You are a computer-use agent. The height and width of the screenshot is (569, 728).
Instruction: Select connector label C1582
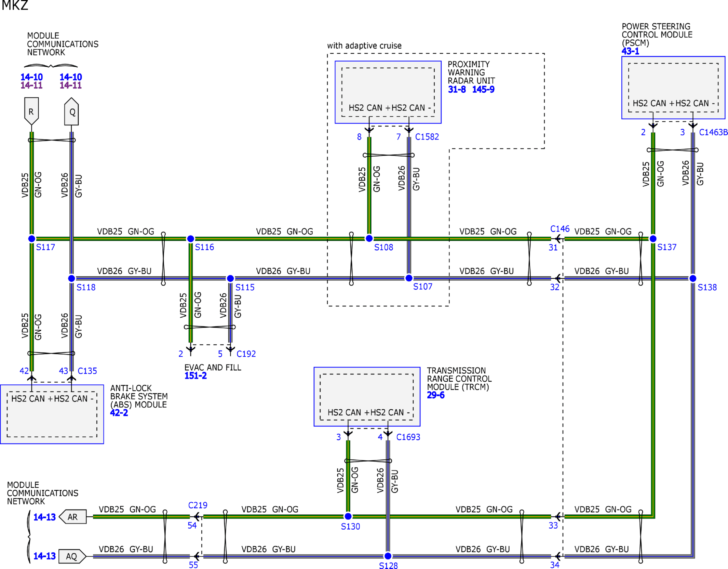427,137
